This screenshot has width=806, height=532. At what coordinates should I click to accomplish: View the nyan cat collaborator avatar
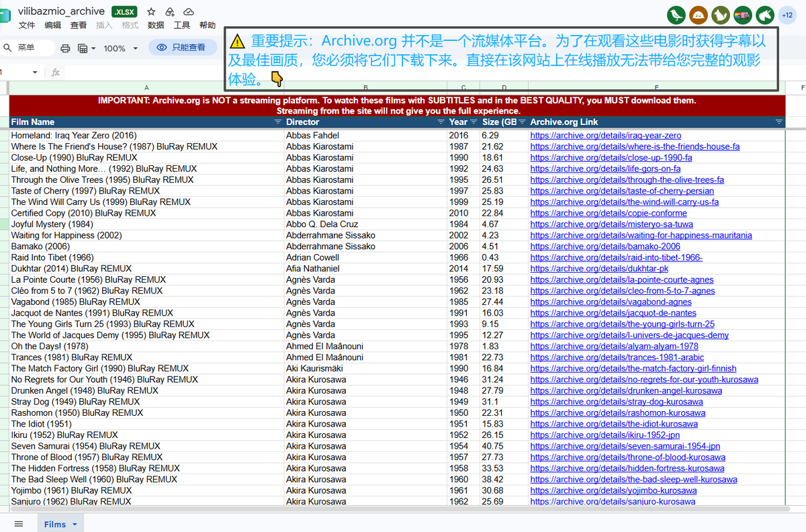pyautogui.click(x=742, y=15)
